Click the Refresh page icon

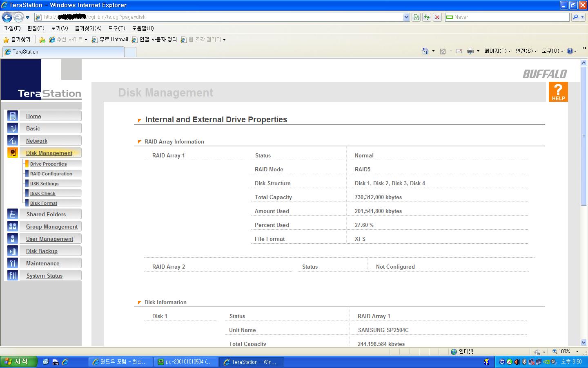(x=427, y=17)
